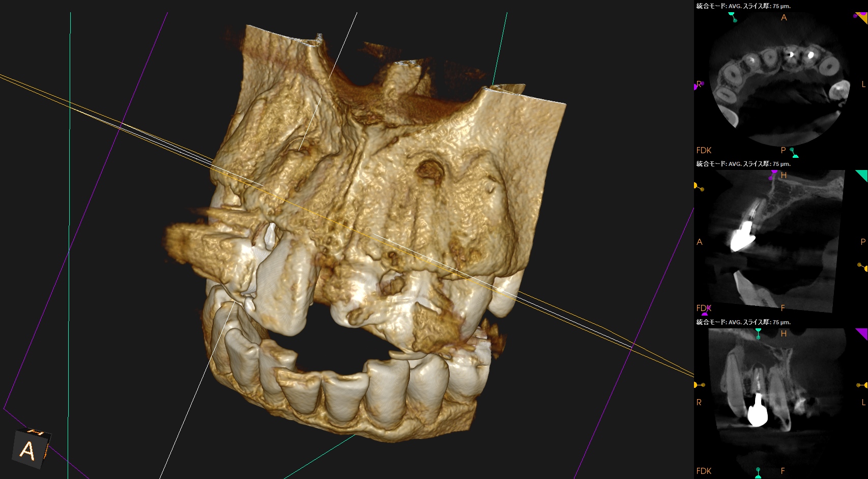This screenshot has width=868, height=479.
Task: Select the right yellow handle in sagittal view
Action: (862, 266)
